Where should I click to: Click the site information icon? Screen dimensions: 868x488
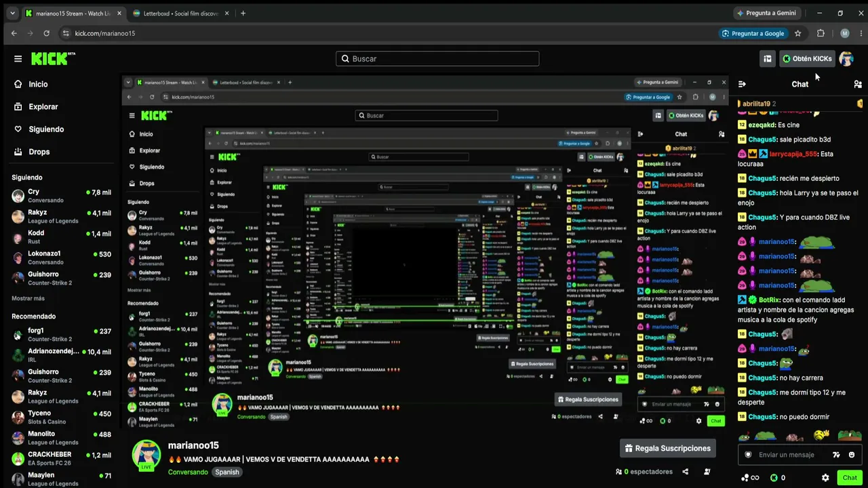tap(66, 33)
